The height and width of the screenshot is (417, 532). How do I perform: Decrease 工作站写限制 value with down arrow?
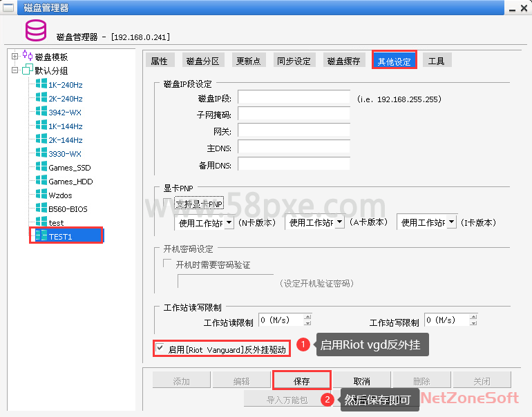(473, 322)
